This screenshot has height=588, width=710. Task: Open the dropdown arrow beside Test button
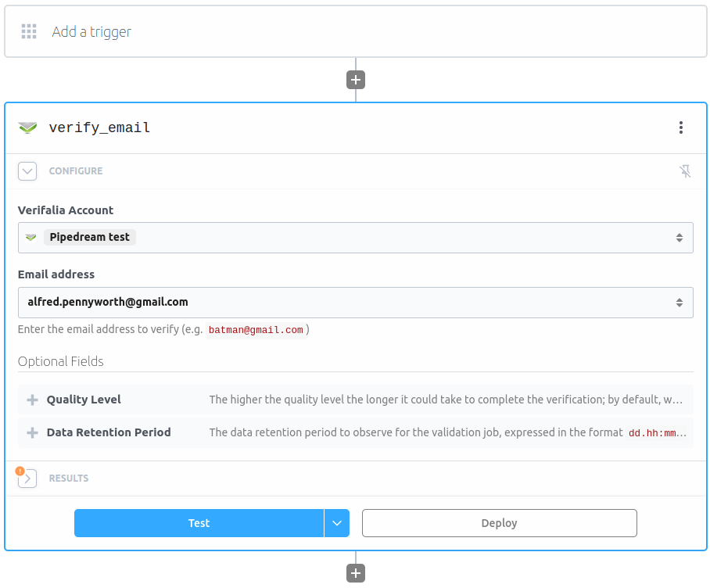[x=337, y=523]
